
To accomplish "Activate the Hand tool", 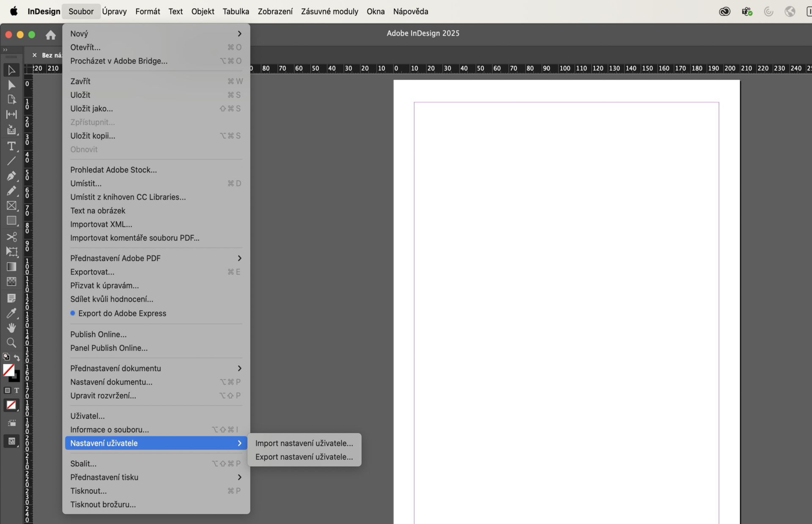I will 11,328.
